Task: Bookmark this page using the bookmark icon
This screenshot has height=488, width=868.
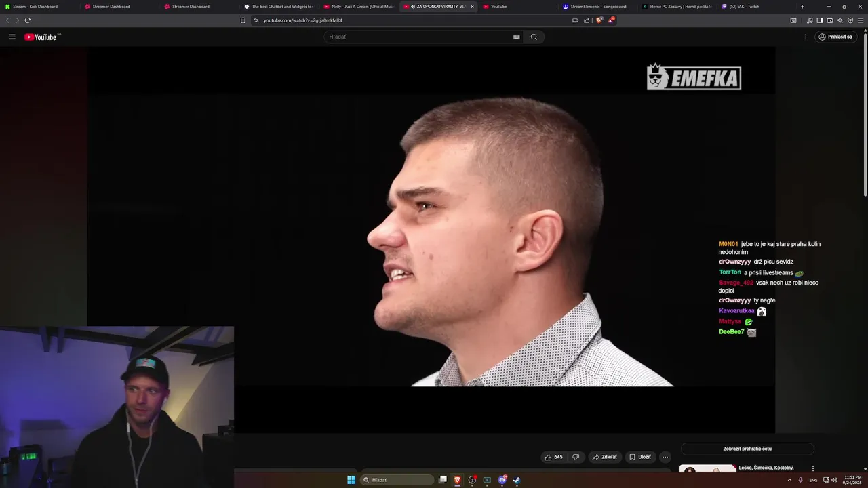Action: (243, 20)
